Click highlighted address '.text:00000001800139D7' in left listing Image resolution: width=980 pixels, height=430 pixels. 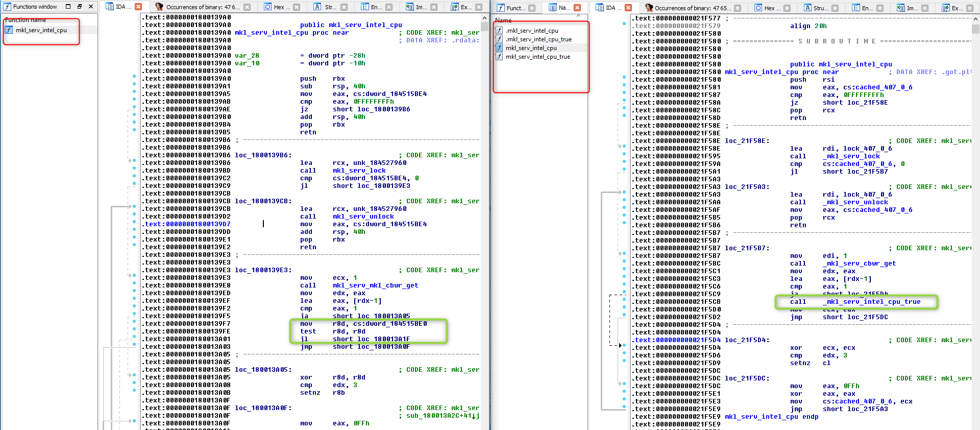186,224
